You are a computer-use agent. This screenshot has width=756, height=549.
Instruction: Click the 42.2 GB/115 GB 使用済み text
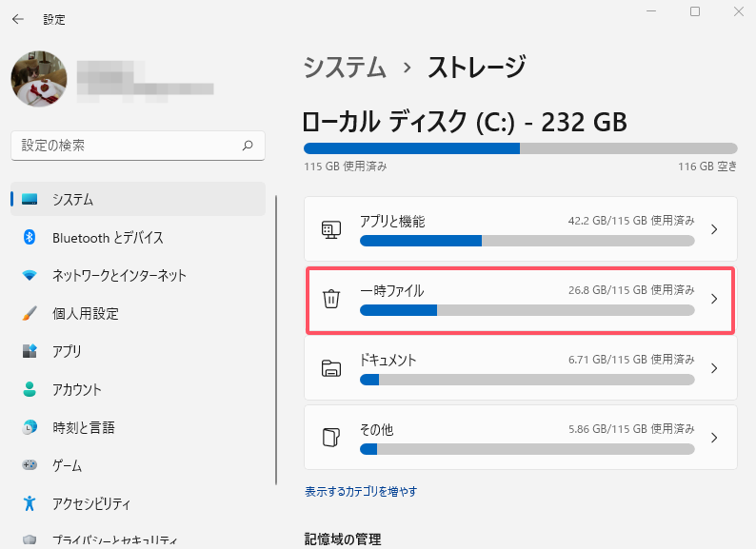[631, 221]
